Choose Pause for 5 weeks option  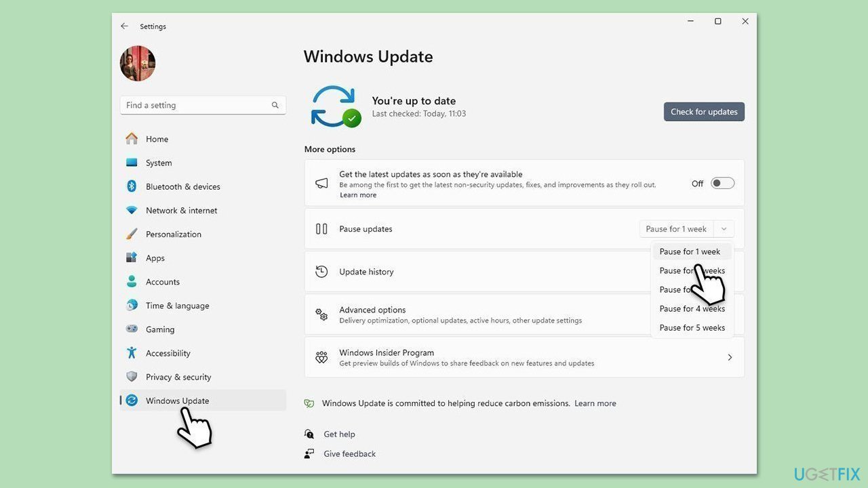coord(692,327)
